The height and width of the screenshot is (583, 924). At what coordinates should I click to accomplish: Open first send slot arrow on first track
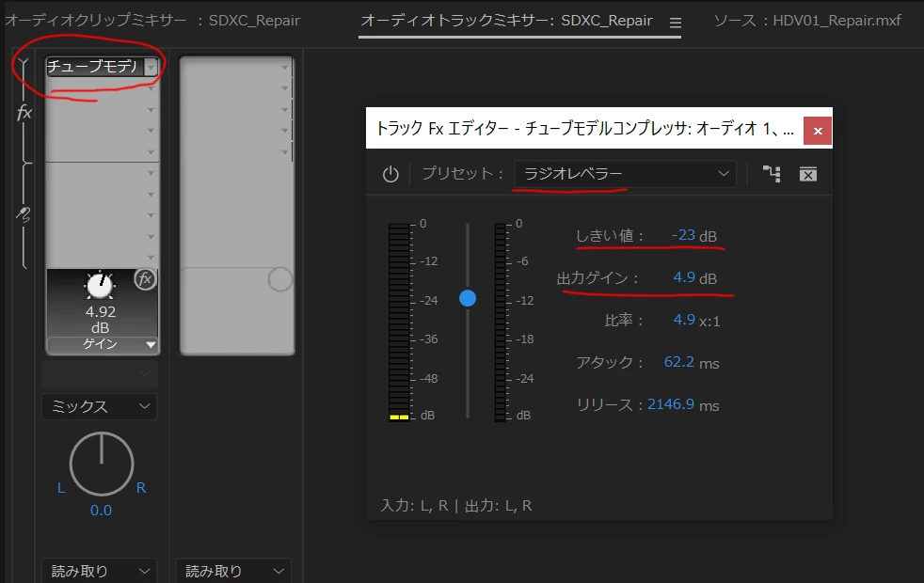click(x=151, y=173)
